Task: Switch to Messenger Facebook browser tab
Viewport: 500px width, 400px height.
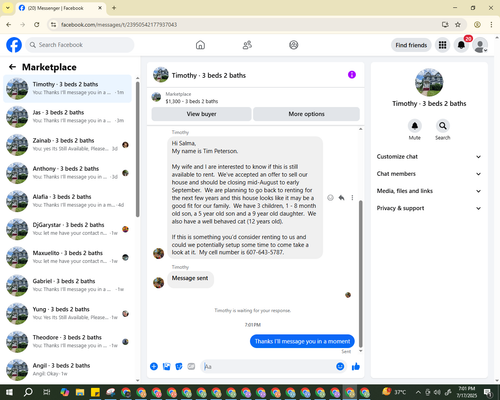Action: pos(60,8)
